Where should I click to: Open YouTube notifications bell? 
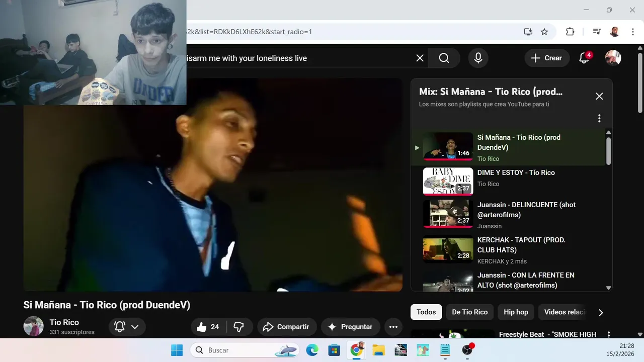tap(584, 58)
